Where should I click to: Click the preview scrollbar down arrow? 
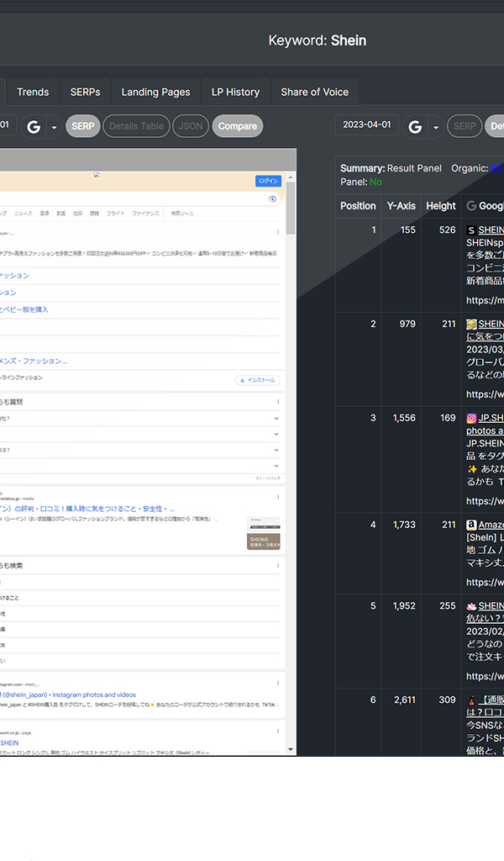pos(291,749)
